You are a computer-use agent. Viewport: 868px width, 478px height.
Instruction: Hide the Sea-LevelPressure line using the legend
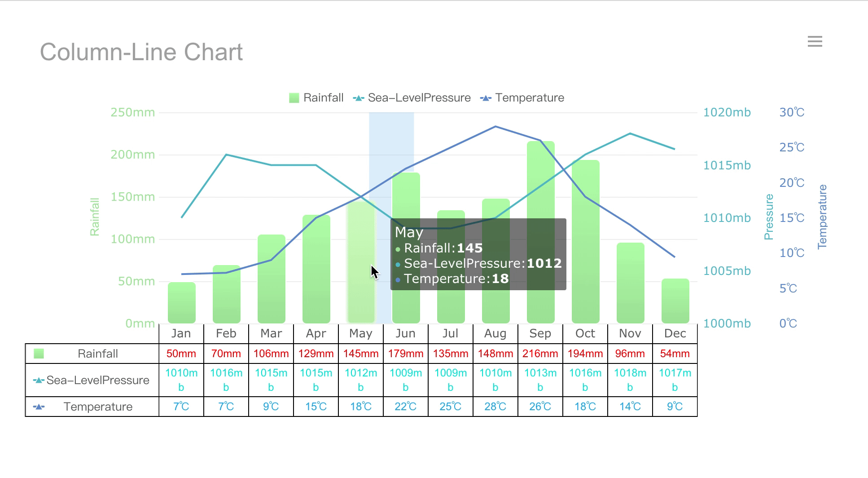[x=419, y=97]
